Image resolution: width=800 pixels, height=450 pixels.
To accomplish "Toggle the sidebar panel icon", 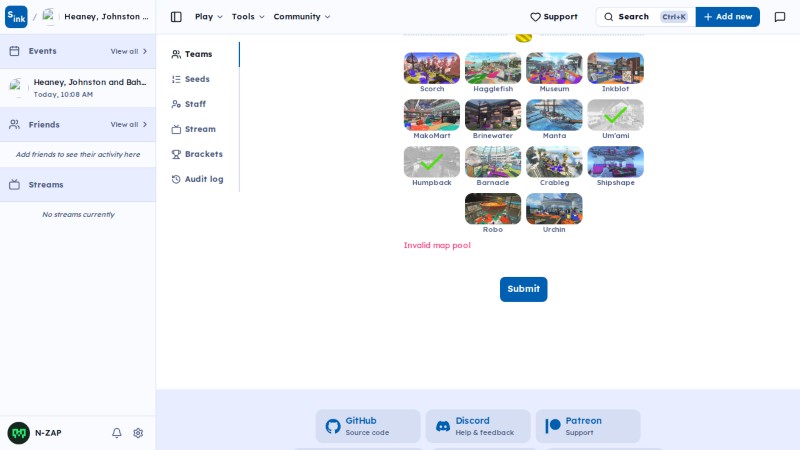I will tap(176, 17).
